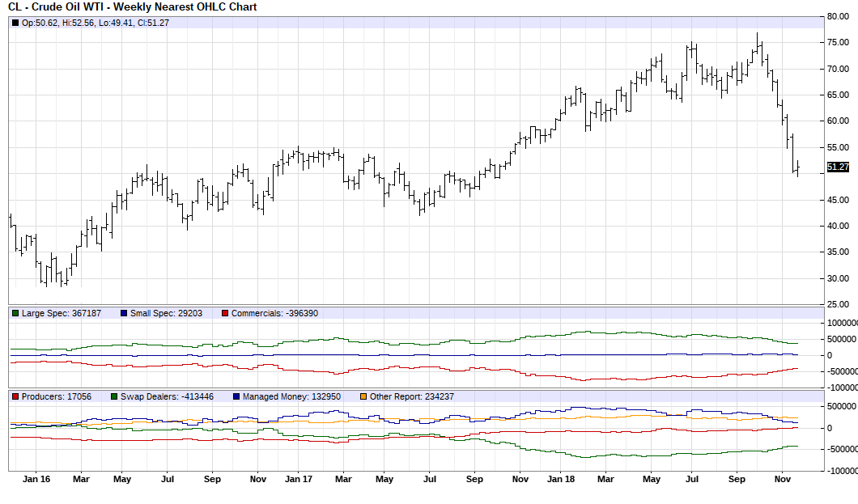
Task: Toggle the Large Spec: 367187 series
Action: pyautogui.click(x=61, y=313)
